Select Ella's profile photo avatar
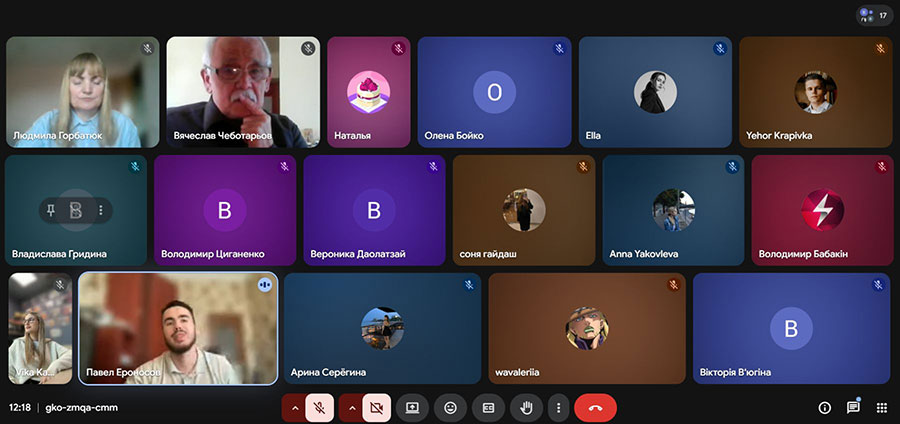This screenshot has width=900, height=424. (655, 92)
